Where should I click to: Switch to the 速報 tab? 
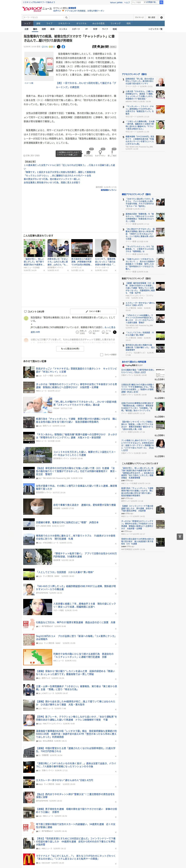tap(38, 24)
